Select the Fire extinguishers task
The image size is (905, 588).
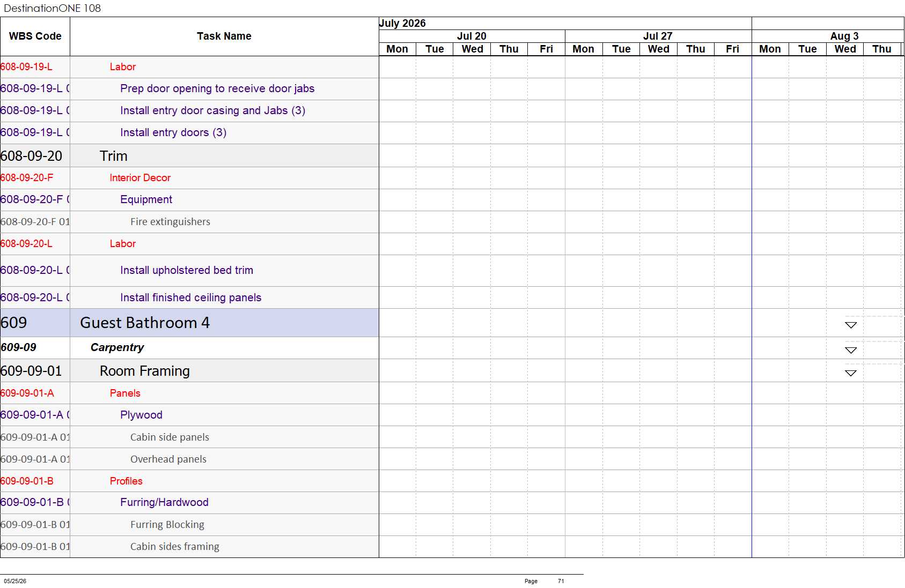pyautogui.click(x=170, y=222)
